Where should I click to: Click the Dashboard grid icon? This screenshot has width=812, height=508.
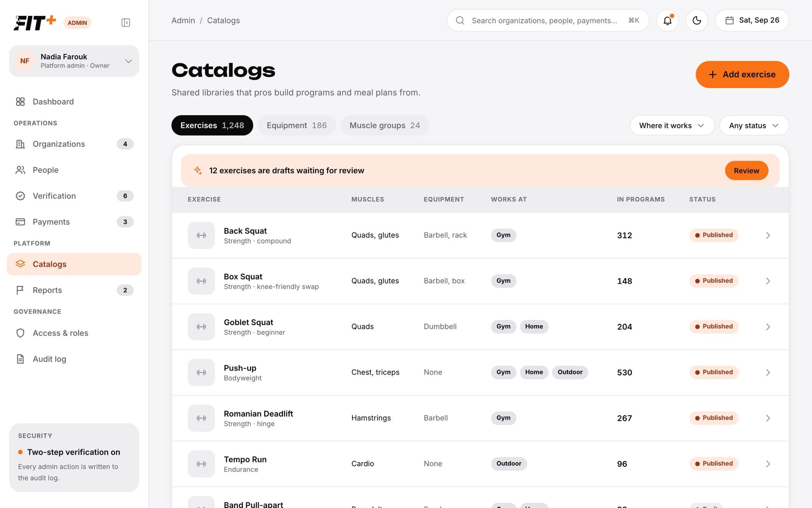pyautogui.click(x=20, y=102)
